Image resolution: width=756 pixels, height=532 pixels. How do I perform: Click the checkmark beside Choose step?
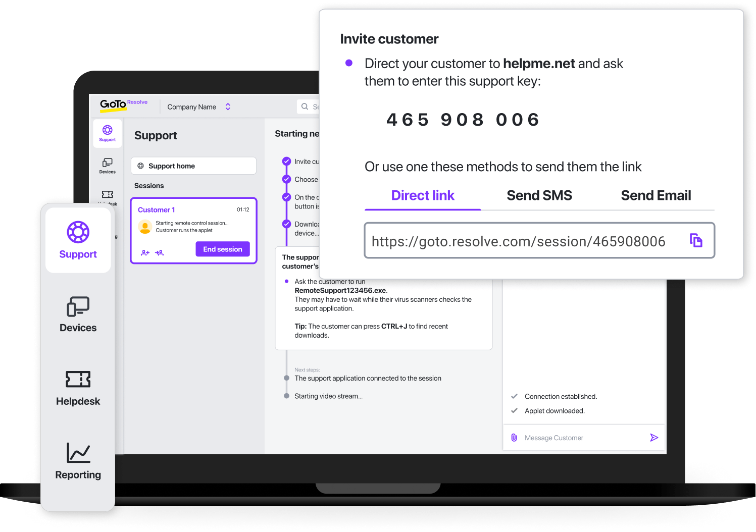click(x=286, y=179)
